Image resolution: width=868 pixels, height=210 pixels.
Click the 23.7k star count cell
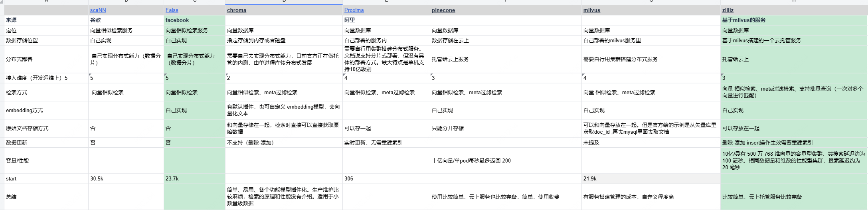point(194,178)
